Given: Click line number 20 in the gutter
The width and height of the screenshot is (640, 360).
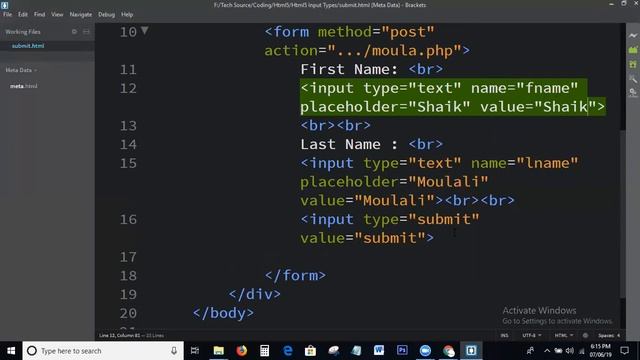Looking at the screenshot, I should [128, 313].
